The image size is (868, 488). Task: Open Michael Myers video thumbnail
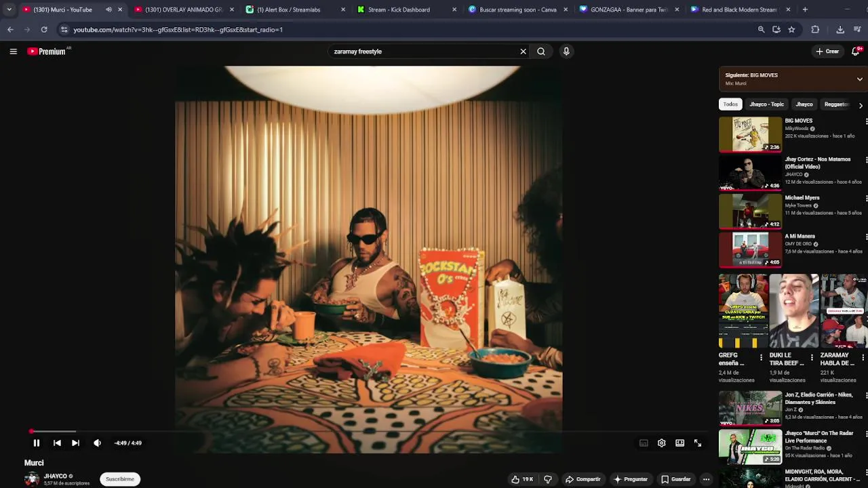click(x=750, y=211)
